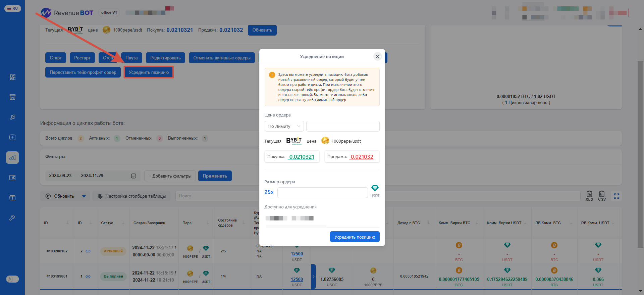Sort by Доход в BTC column
644x295 pixels.
pos(428,223)
